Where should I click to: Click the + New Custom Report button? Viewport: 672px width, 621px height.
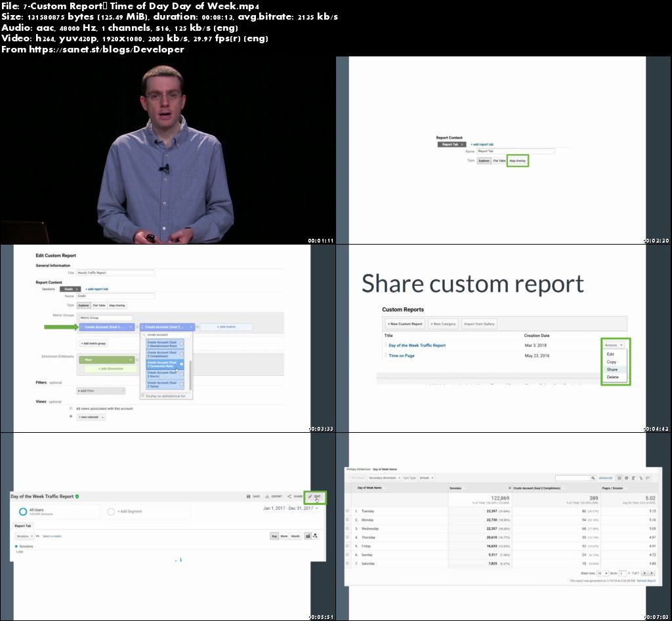coord(404,324)
